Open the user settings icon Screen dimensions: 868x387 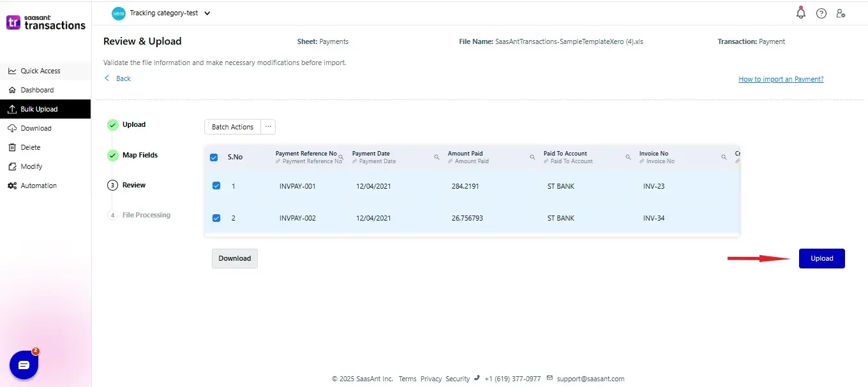[841, 13]
